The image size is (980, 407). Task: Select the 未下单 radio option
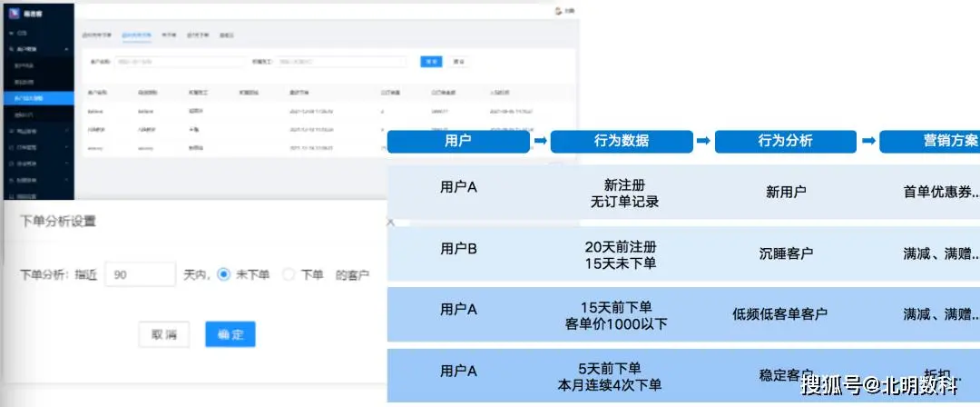224,274
